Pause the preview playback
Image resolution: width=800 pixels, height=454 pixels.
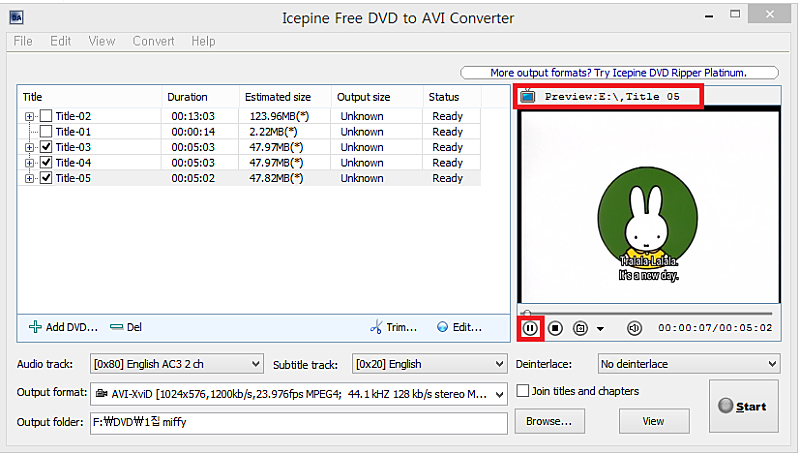tap(530, 328)
